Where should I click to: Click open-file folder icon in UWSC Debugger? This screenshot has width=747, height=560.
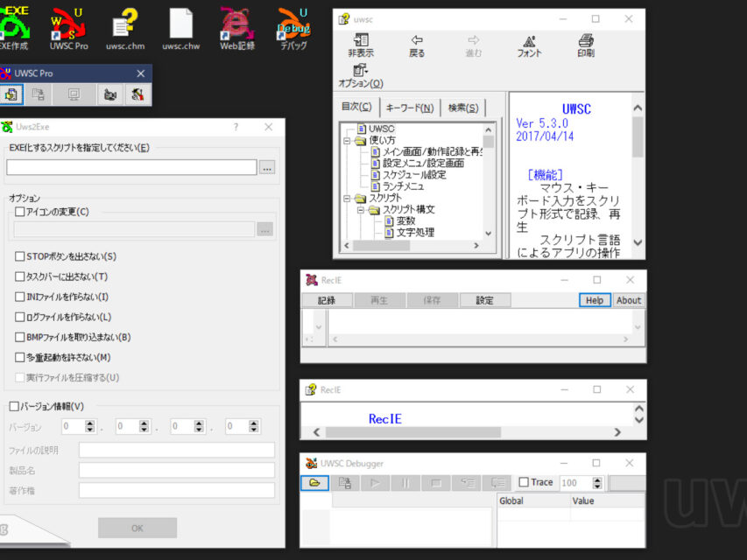coord(314,483)
